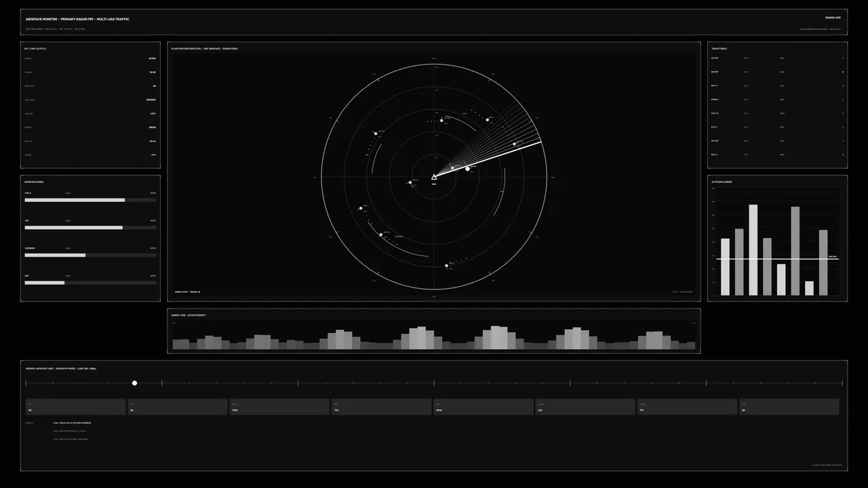Click the AIRSPACE ZONES panel heading

34,182
